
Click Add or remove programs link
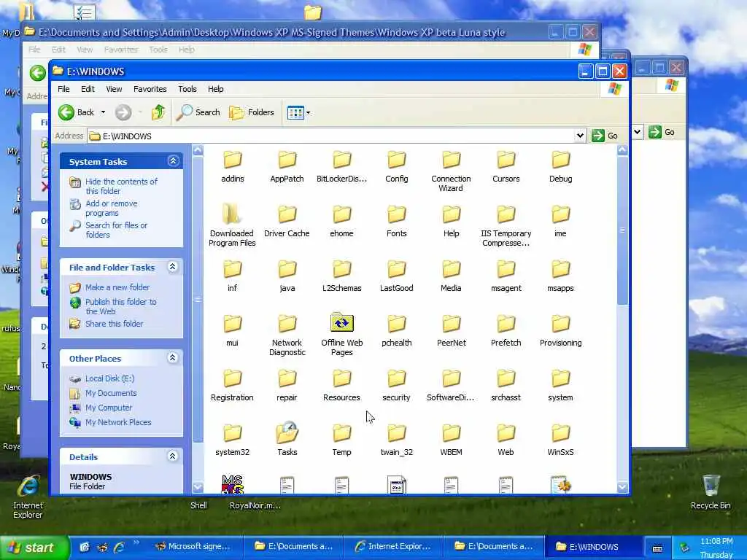pos(112,208)
